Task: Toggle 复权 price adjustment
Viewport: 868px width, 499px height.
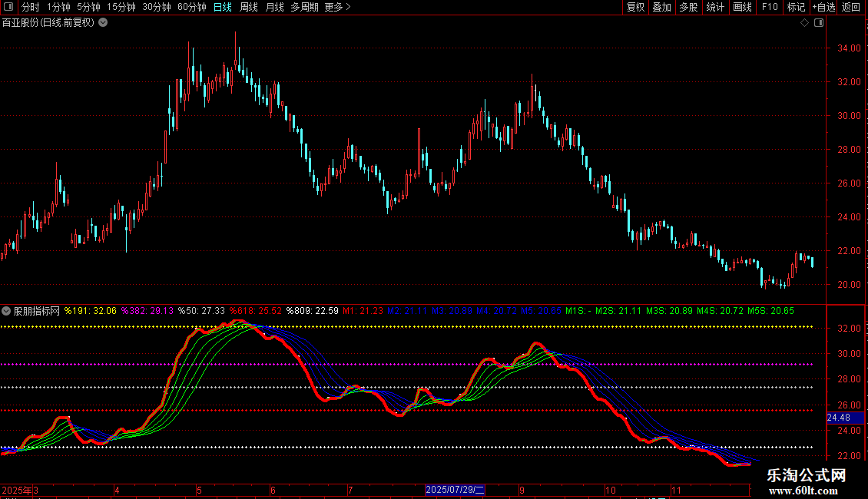Action: pyautogui.click(x=635, y=8)
